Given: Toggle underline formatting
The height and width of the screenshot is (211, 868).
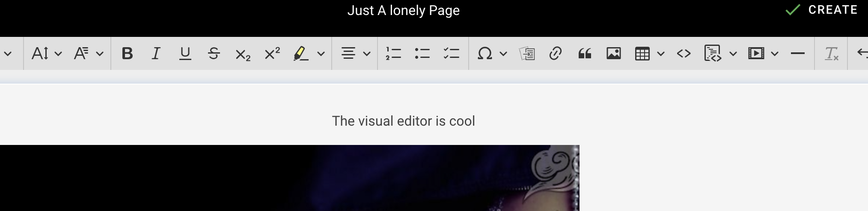Looking at the screenshot, I should click(x=185, y=54).
